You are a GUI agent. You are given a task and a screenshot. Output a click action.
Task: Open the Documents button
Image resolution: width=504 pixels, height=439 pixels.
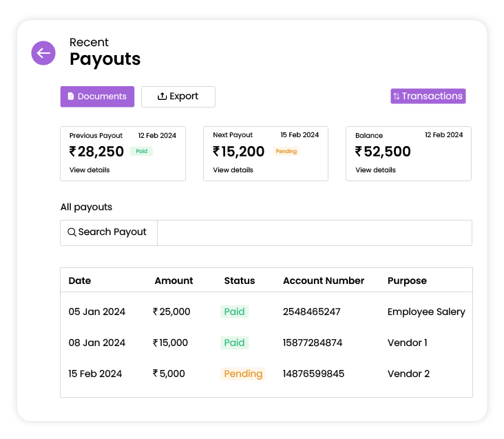(x=97, y=96)
